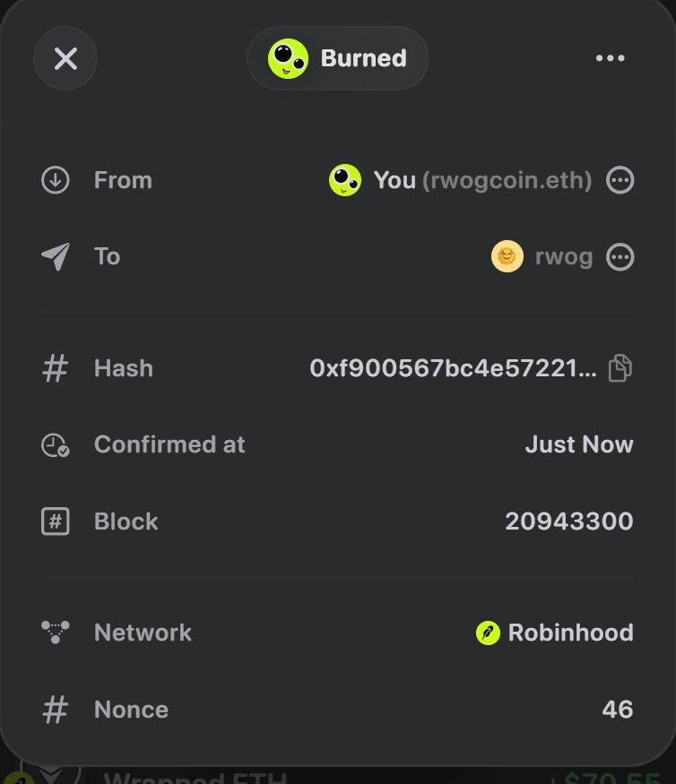Screen dimensions: 676x784
Task: Click the Wrapped ETH row below panel
Action: tap(338, 776)
